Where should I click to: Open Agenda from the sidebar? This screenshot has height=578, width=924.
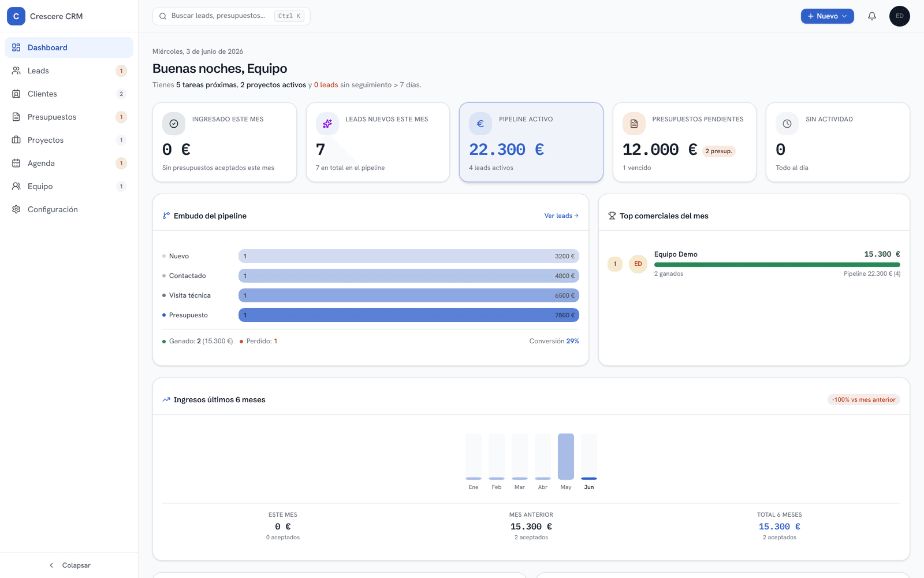pyautogui.click(x=69, y=163)
